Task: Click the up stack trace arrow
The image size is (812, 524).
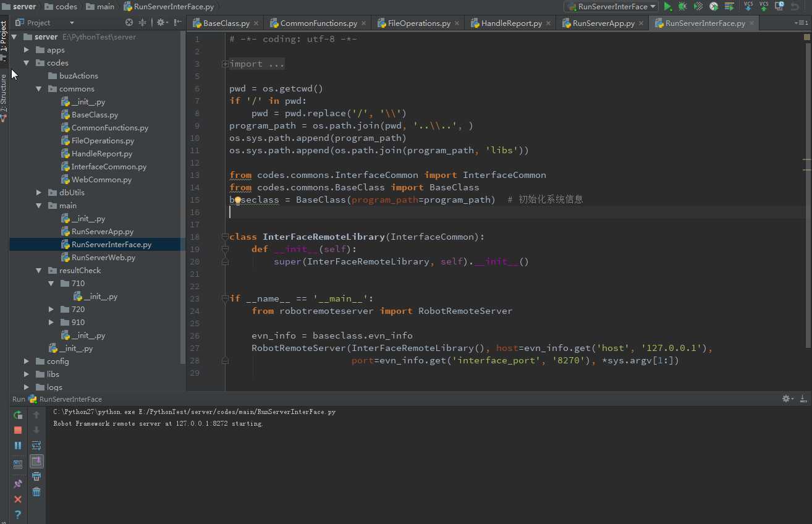Action: (36, 415)
